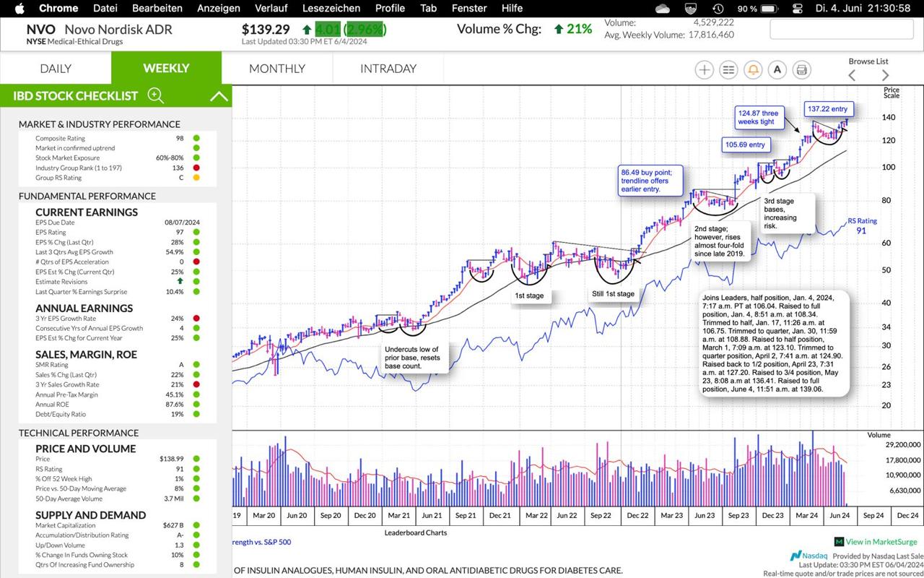924x578 pixels.
Task: Print the chart with printer icon
Action: click(x=801, y=69)
